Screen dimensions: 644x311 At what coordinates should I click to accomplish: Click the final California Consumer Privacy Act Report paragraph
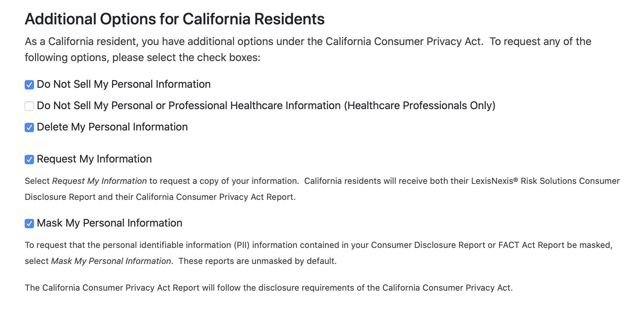(268, 288)
